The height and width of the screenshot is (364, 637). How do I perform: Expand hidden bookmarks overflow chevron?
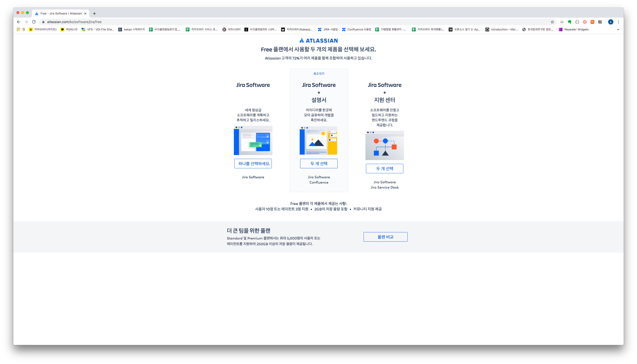(x=618, y=30)
